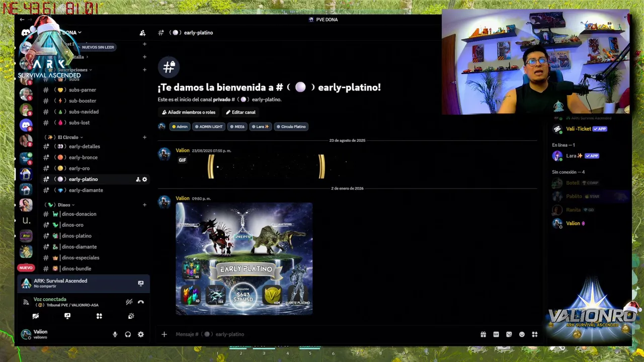Open the soundboard icon in voice controls

[x=131, y=316]
